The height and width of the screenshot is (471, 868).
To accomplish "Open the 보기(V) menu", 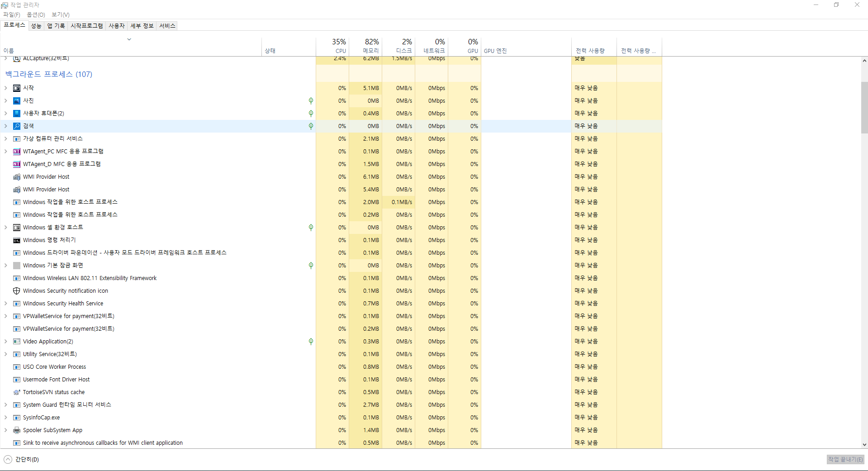I will (x=61, y=14).
